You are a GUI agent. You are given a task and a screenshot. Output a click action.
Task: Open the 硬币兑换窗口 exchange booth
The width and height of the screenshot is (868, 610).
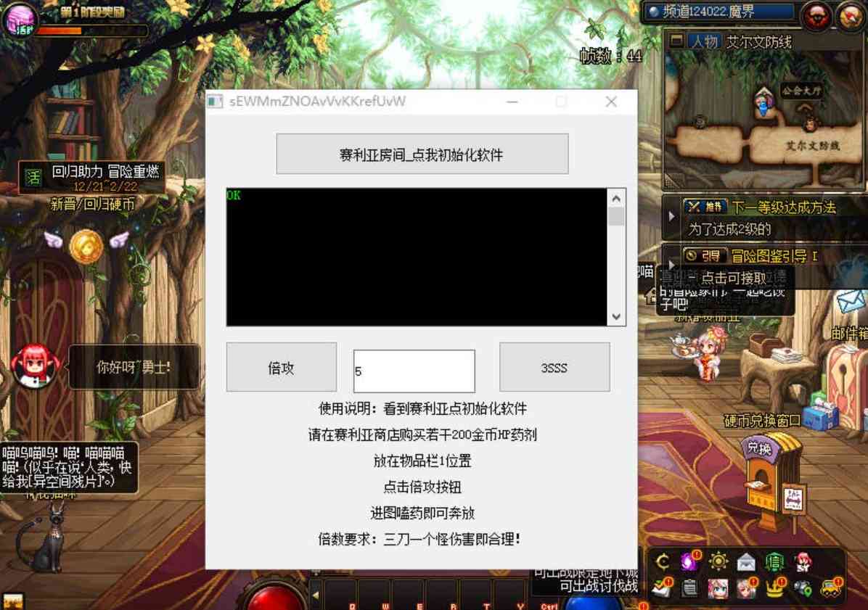pos(772,481)
